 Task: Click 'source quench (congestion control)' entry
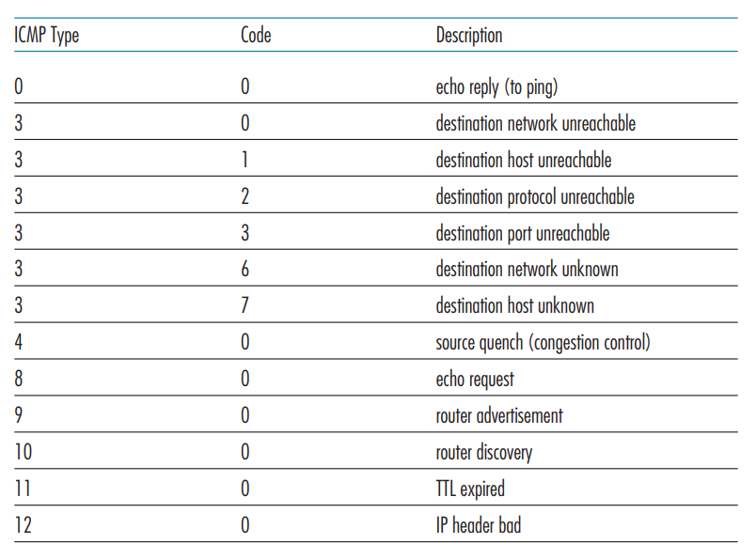coord(543,343)
